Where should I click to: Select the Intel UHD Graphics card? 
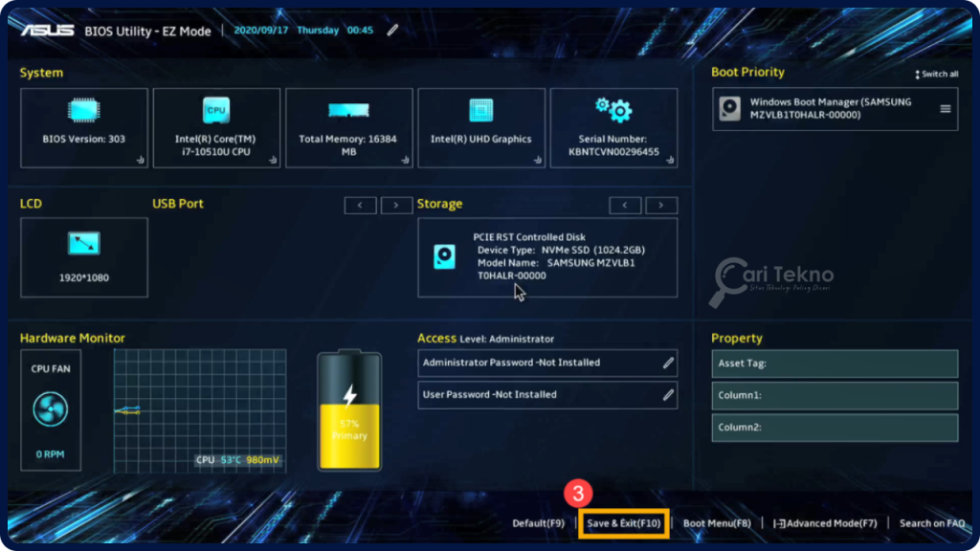[x=481, y=128]
